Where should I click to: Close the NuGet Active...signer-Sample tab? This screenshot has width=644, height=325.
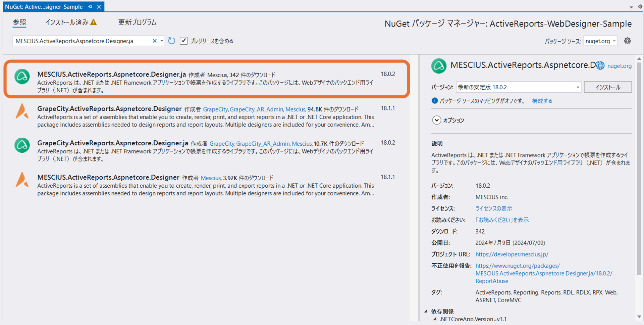pos(99,7)
